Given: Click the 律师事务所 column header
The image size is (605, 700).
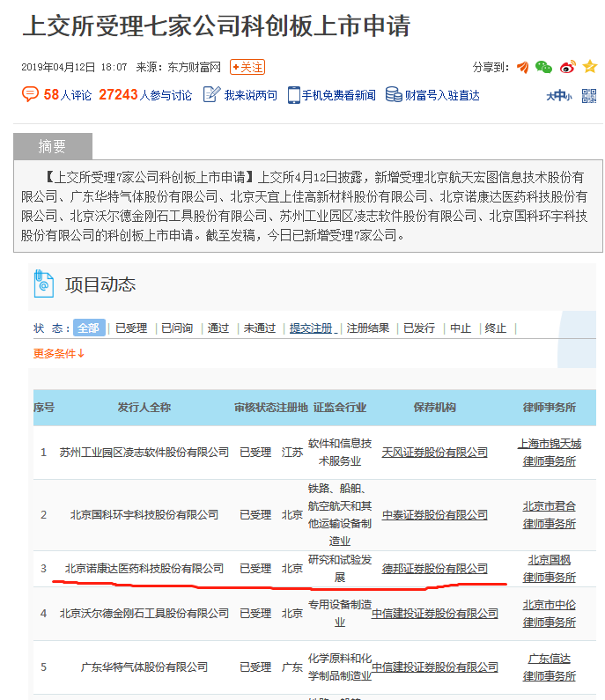Looking at the screenshot, I should 550,407.
